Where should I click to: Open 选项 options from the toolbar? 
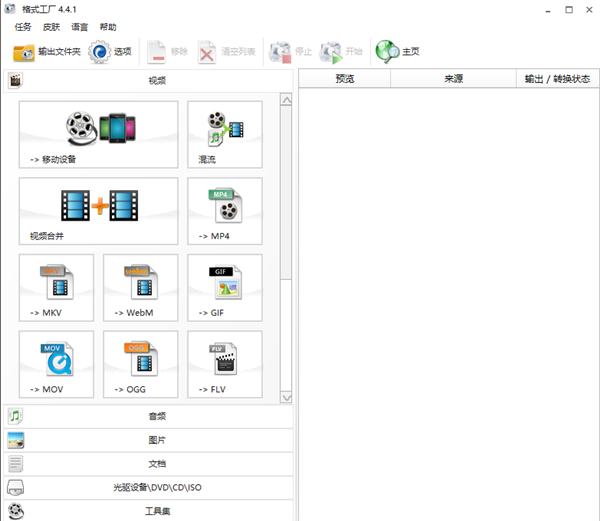point(110,51)
